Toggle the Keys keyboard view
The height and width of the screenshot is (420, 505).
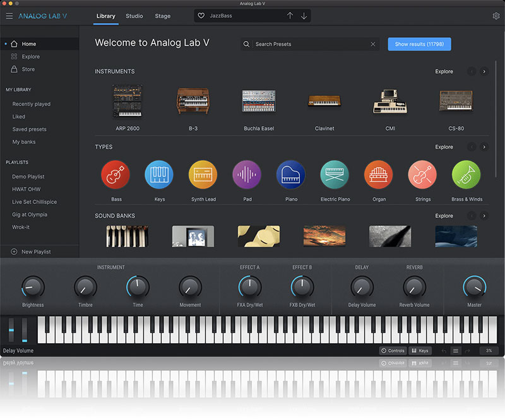point(420,351)
